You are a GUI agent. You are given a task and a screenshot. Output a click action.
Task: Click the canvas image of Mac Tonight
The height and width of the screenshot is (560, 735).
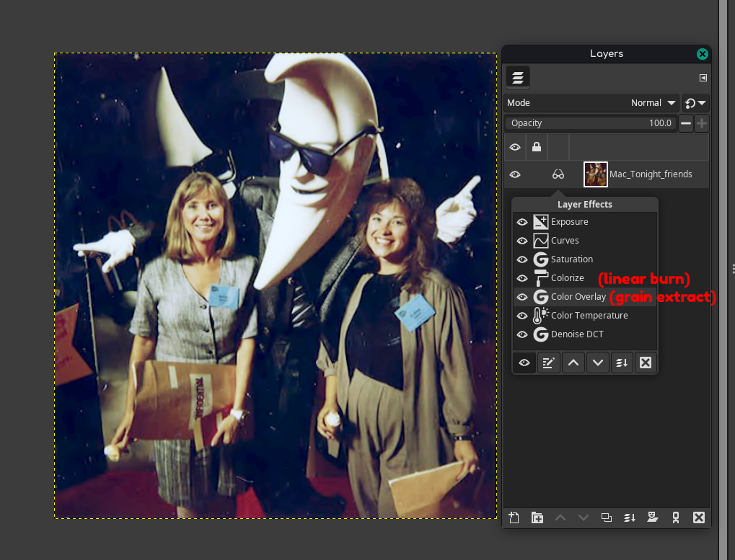pyautogui.click(x=276, y=285)
